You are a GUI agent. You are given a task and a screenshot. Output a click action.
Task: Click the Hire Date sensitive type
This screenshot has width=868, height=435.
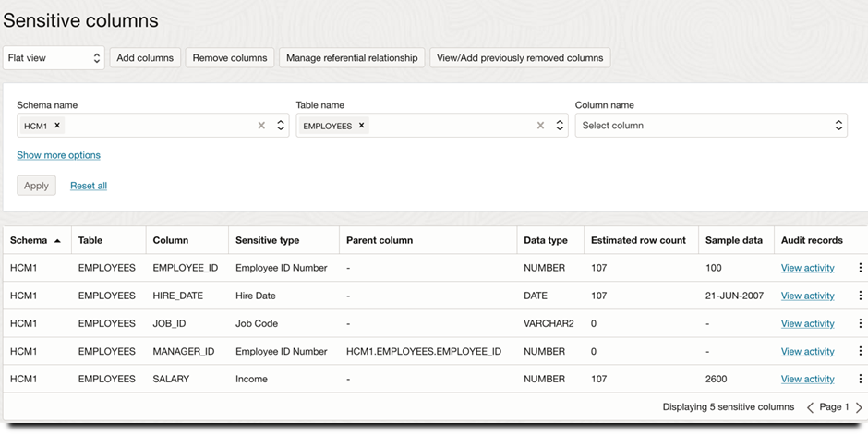256,296
